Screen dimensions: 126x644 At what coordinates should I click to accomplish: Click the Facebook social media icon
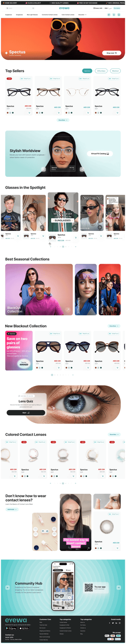[x=110, y=623]
